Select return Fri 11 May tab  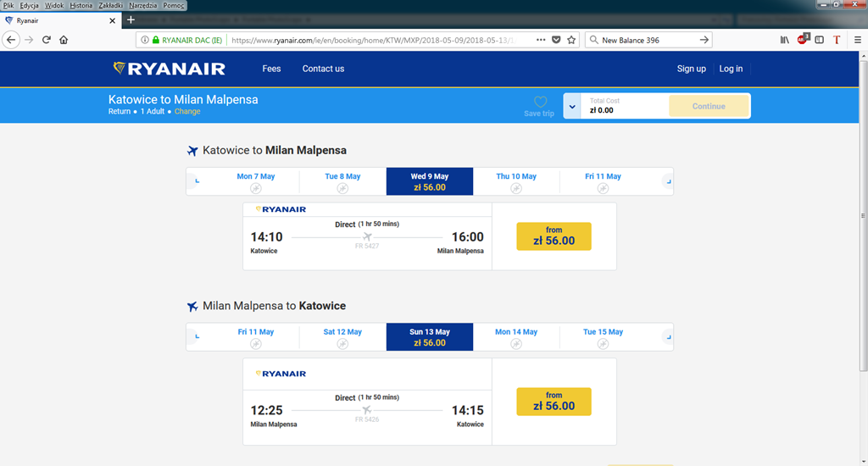256,337
